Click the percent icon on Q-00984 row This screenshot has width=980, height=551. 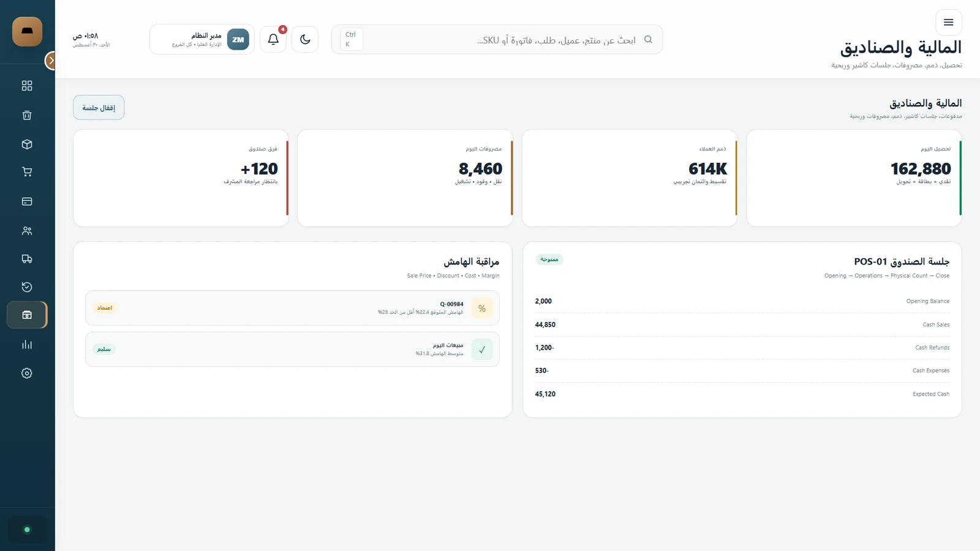coord(482,308)
